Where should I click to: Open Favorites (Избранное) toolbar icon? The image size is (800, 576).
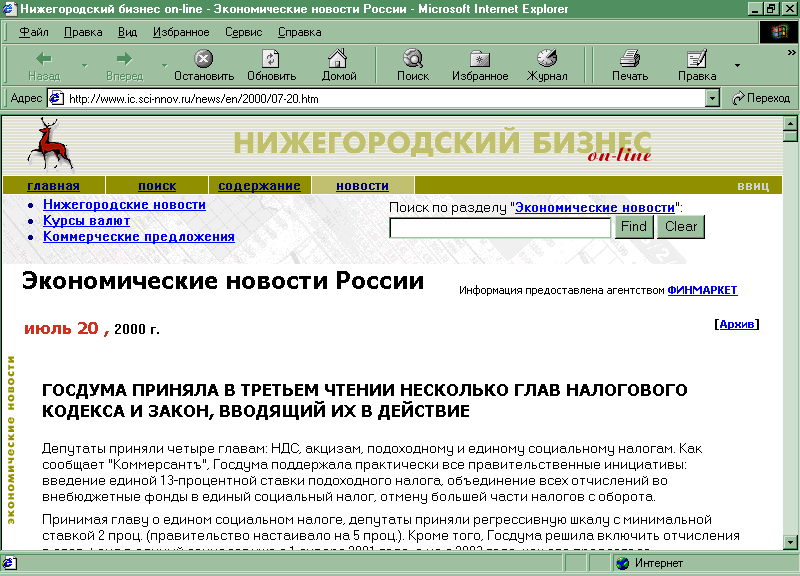[480, 59]
